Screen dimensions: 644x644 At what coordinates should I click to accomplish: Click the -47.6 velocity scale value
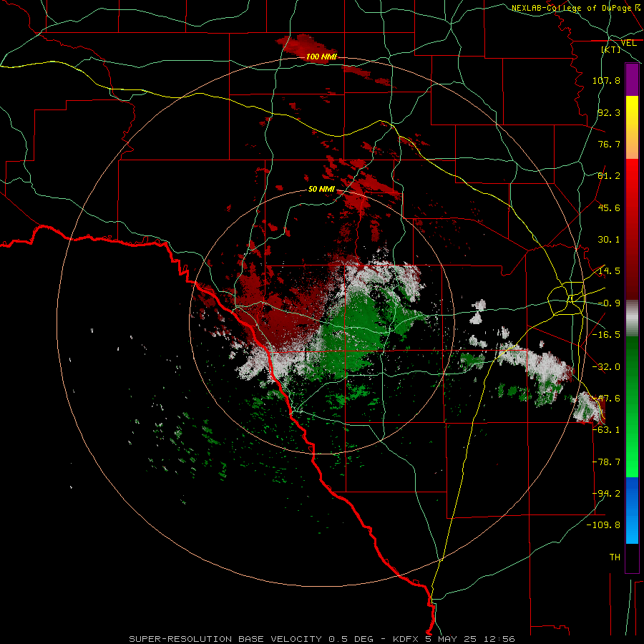coord(606,399)
